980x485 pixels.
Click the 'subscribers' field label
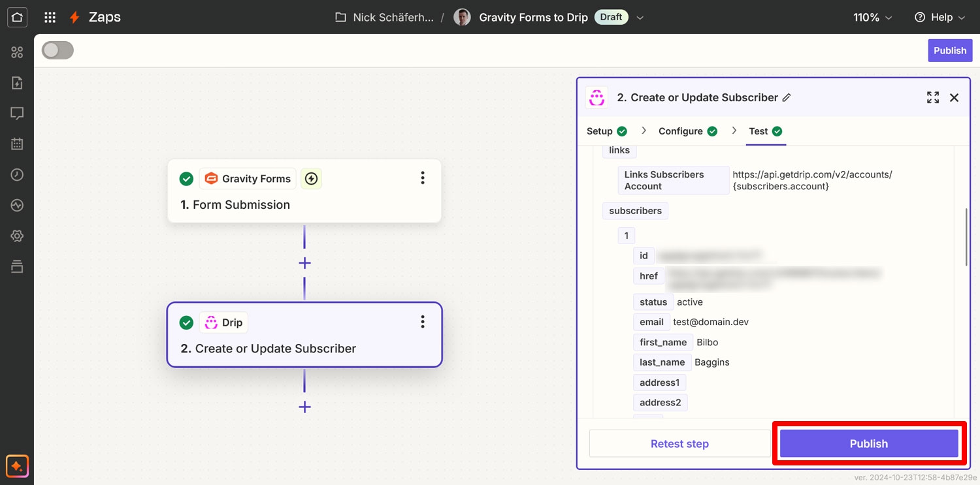tap(635, 211)
